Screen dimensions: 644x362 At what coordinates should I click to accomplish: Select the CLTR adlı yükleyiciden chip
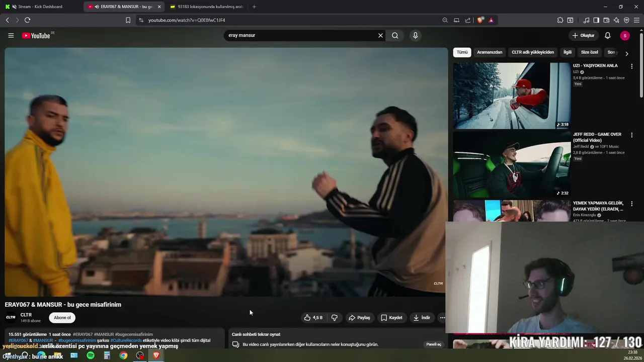tap(533, 52)
